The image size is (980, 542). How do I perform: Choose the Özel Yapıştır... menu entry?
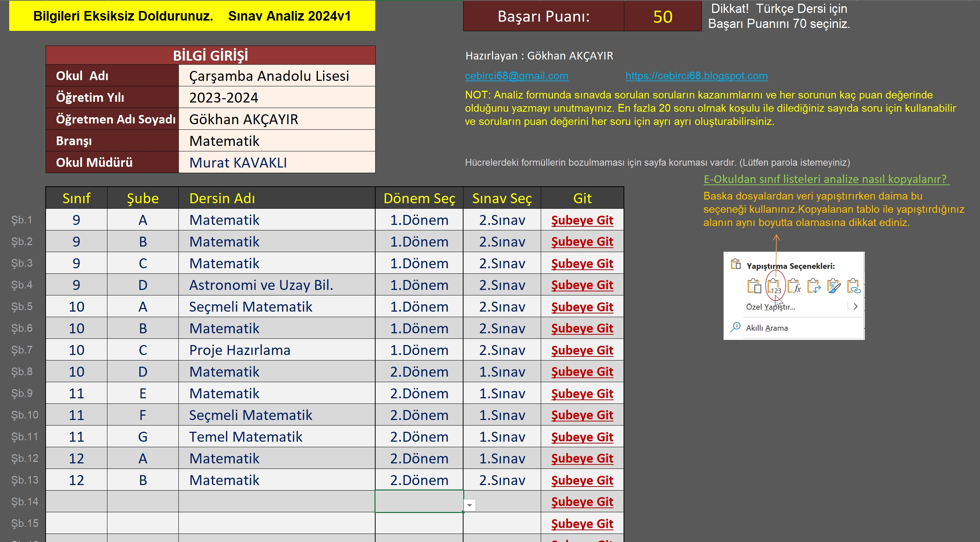(770, 307)
